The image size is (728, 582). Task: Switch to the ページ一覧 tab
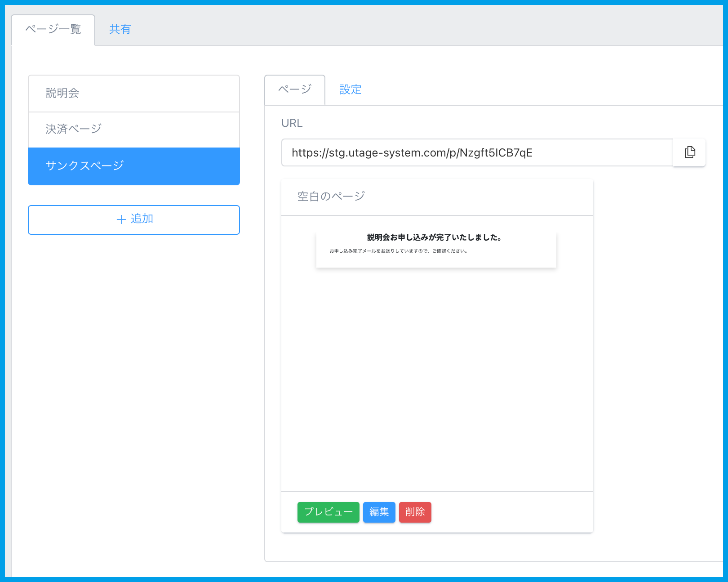click(x=53, y=30)
